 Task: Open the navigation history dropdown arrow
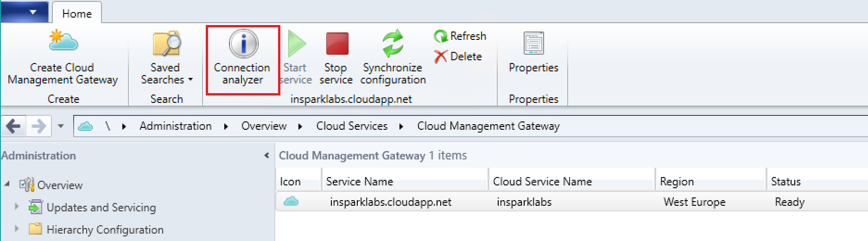[x=60, y=126]
